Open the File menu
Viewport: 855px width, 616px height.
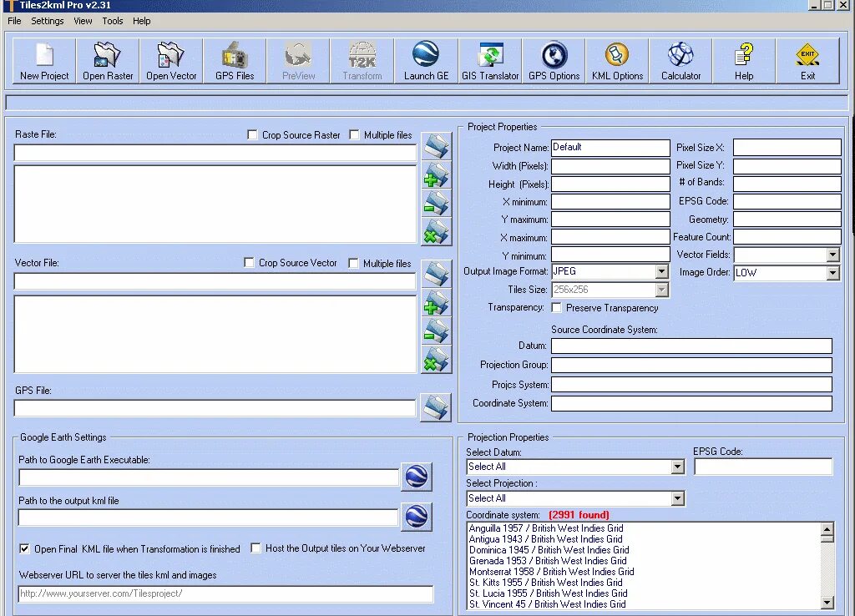coord(14,21)
